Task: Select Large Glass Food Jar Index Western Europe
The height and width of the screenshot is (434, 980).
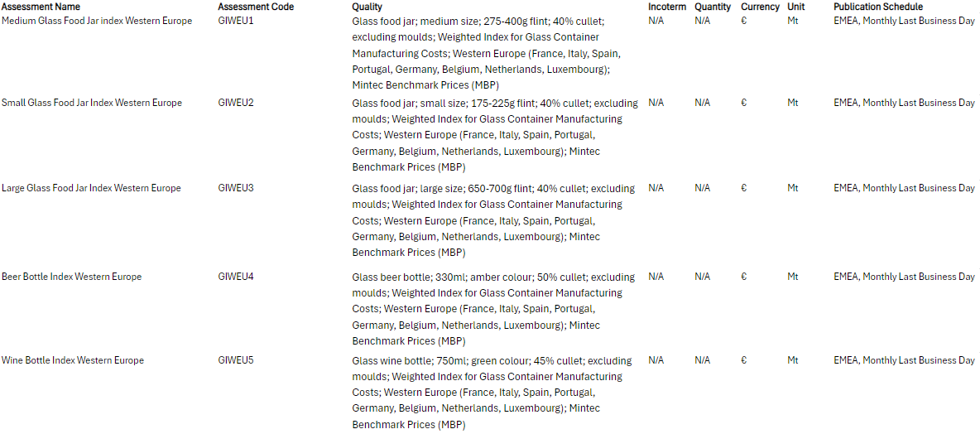Action: point(91,188)
